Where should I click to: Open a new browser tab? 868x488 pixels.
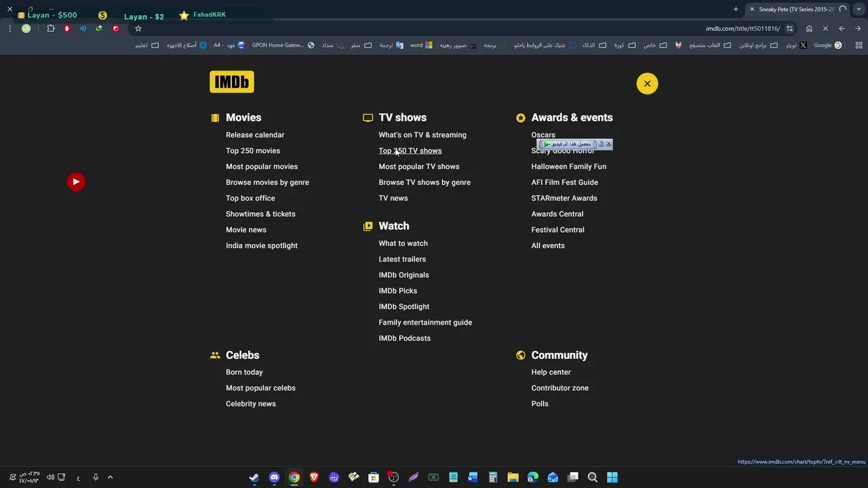pos(736,9)
